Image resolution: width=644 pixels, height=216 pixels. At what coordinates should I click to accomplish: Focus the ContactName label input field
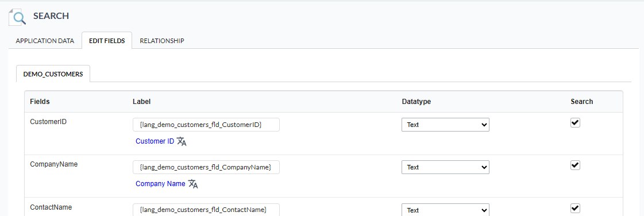pyautogui.click(x=206, y=210)
